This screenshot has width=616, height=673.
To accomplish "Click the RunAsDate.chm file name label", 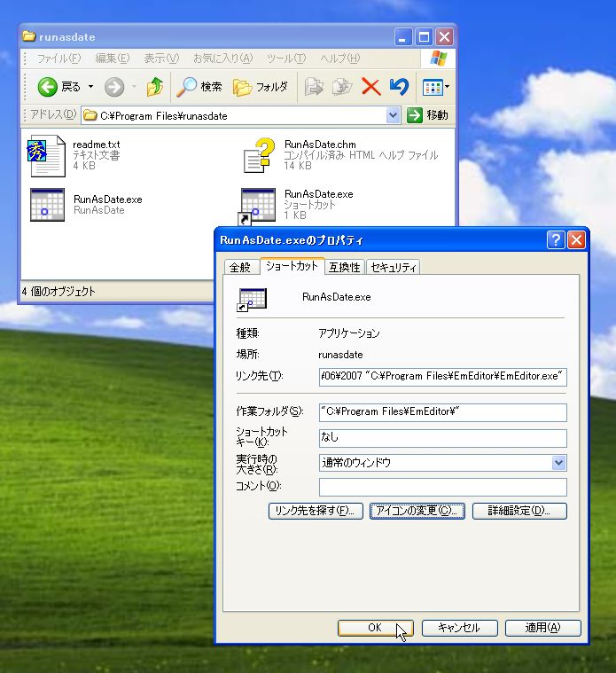I will point(320,145).
